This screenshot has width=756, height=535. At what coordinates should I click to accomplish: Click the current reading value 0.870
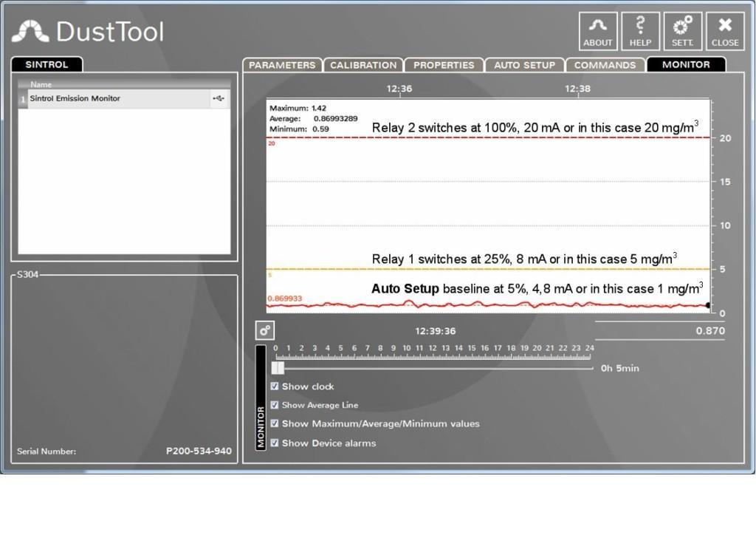(710, 331)
